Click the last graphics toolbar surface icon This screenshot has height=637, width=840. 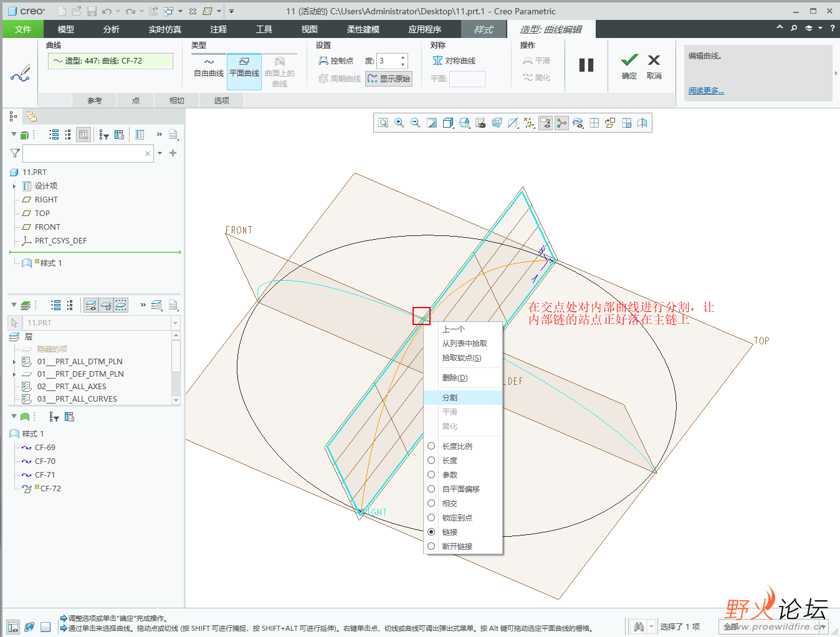(x=642, y=123)
